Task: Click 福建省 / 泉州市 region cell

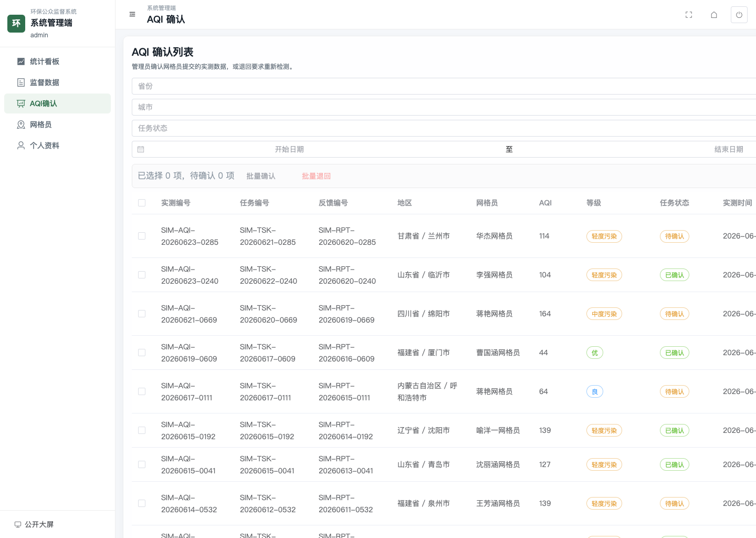Action: pos(424,503)
